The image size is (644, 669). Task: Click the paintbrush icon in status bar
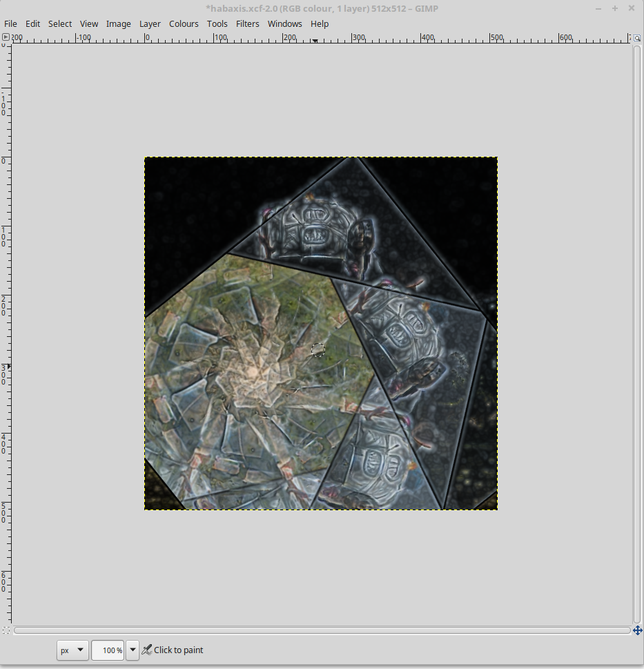146,650
